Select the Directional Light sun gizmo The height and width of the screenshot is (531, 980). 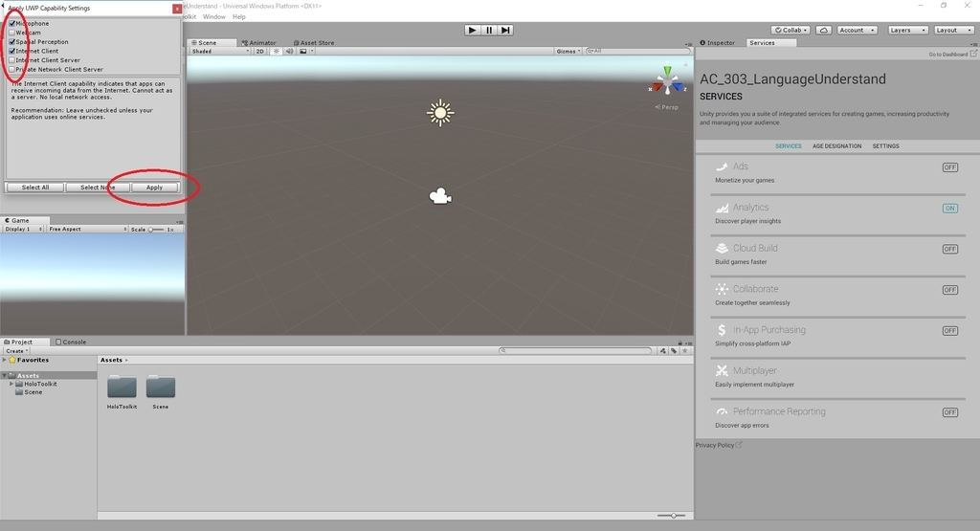pyautogui.click(x=440, y=113)
